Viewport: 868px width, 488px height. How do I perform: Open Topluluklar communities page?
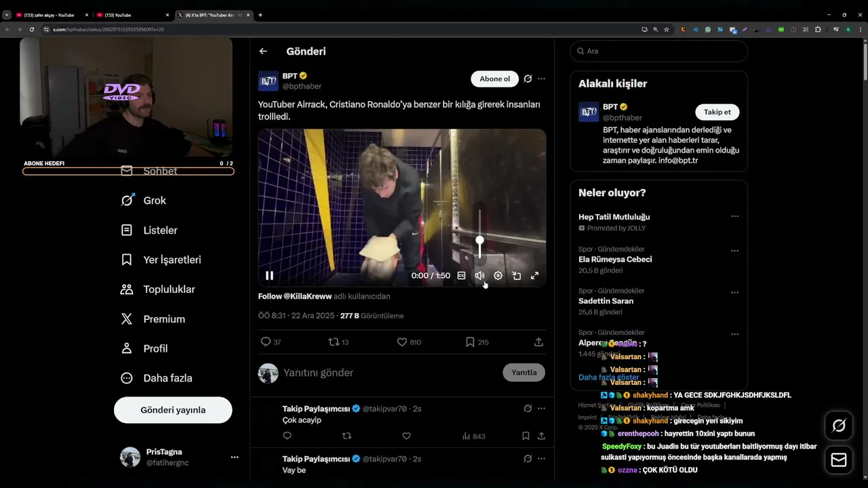157,289
